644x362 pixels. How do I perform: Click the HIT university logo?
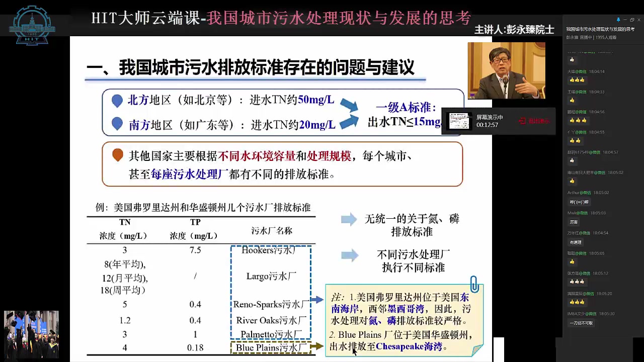click(x=33, y=25)
